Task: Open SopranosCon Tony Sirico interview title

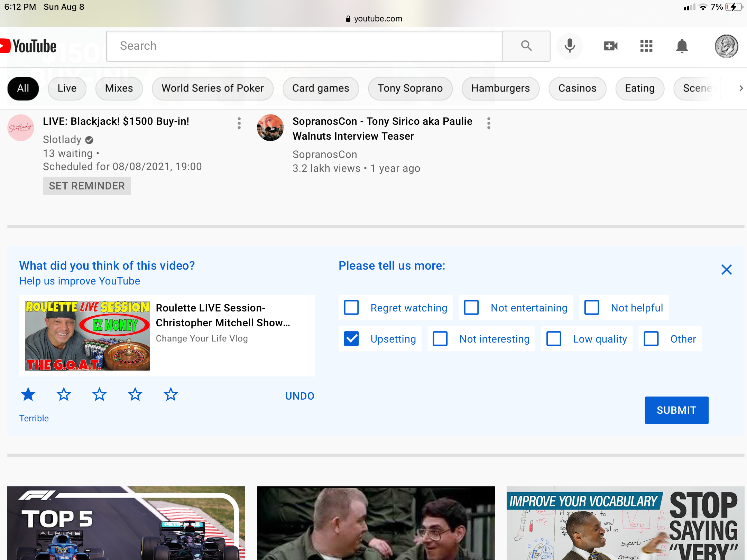Action: (382, 129)
